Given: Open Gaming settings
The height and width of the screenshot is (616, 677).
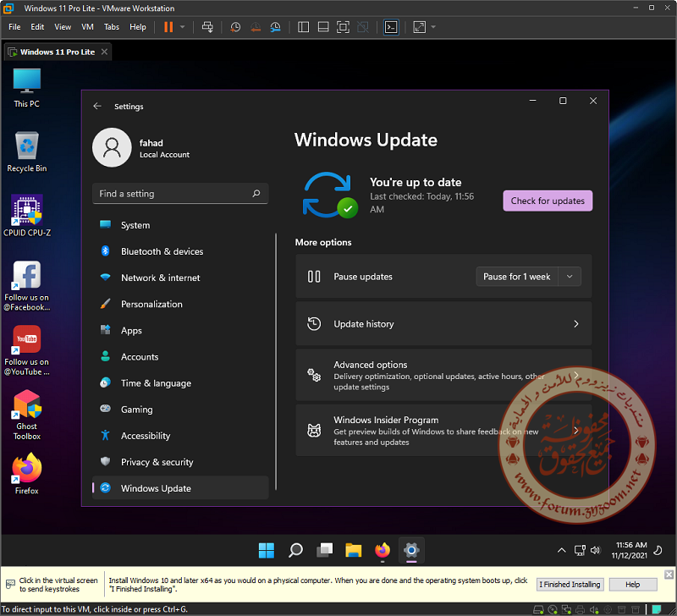Looking at the screenshot, I should coord(180,410).
